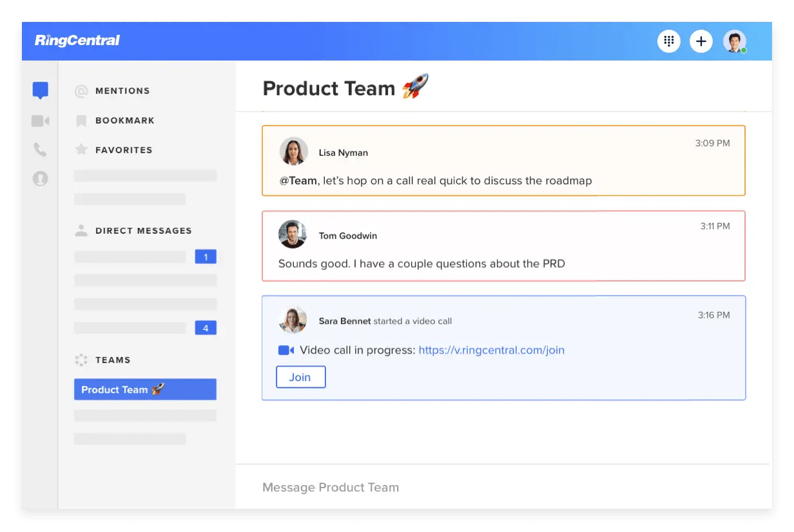The width and height of the screenshot is (794, 532).
Task: Open the Mentions section
Action: (x=122, y=91)
